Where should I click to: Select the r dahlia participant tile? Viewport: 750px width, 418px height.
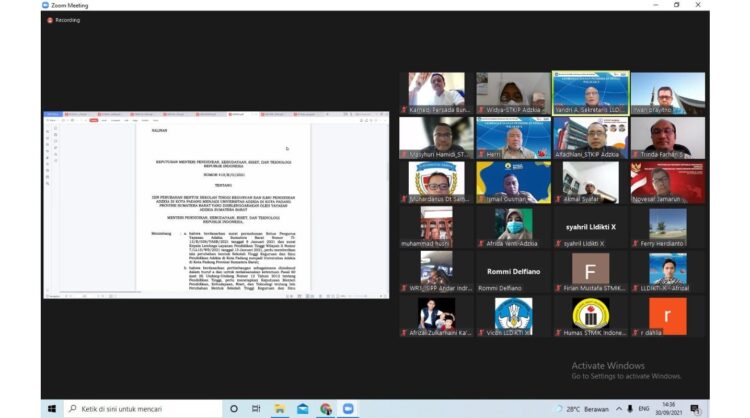coord(667,317)
